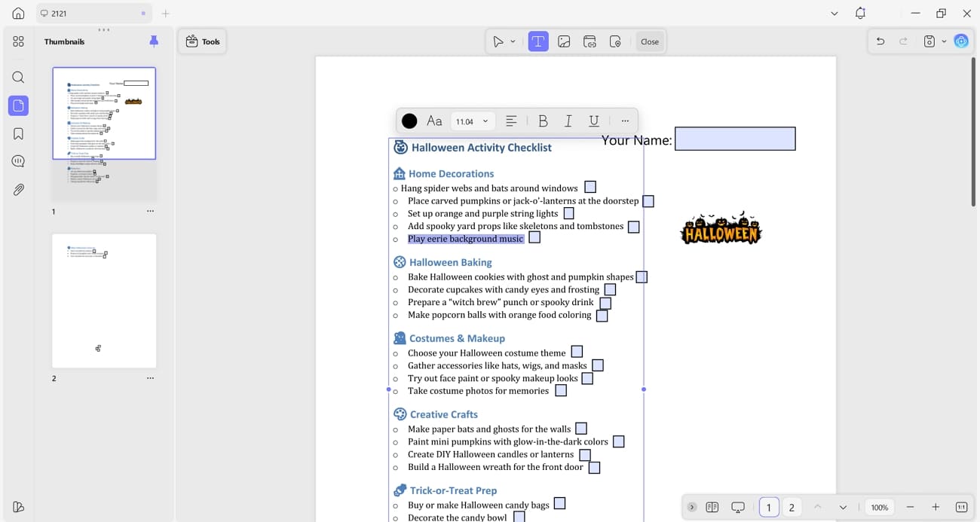Open the Image editing tool
The width and height of the screenshot is (980, 522).
coord(564,41)
